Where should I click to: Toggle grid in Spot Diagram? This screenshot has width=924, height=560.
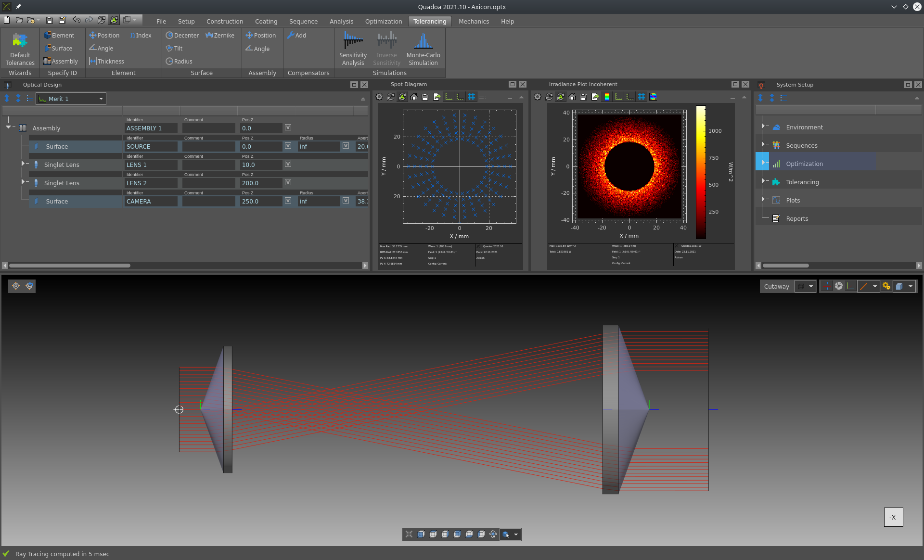(472, 97)
